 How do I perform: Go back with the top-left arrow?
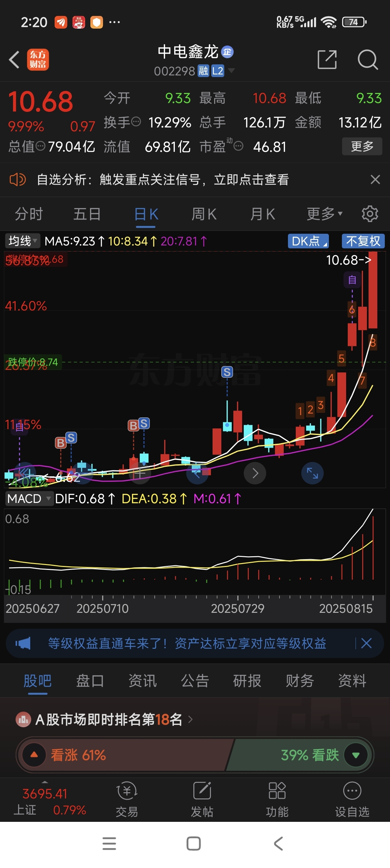pos(14,59)
